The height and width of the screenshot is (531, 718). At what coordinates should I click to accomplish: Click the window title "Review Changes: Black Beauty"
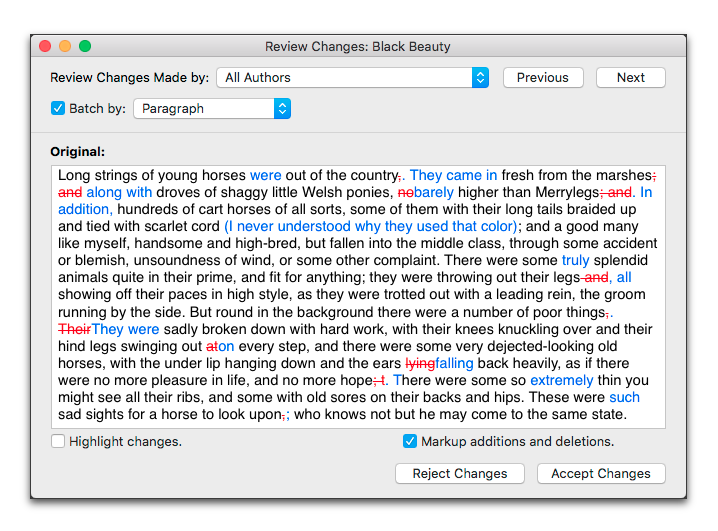coord(358,46)
